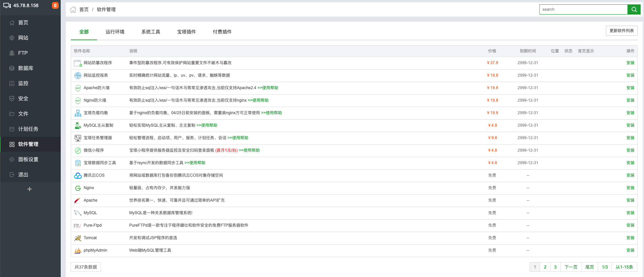The image size is (644, 277).
Task: Click the MySQL dolphin icon
Action: (78, 213)
